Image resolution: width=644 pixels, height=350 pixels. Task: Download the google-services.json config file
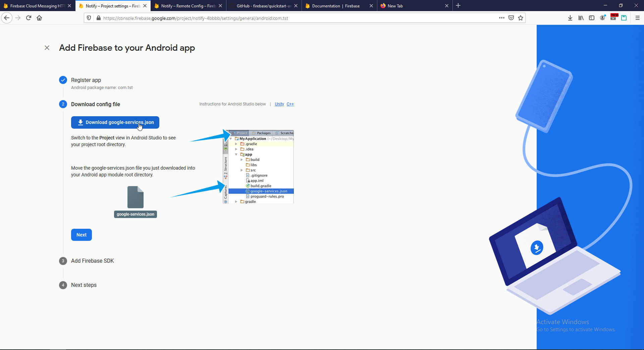[x=115, y=122]
